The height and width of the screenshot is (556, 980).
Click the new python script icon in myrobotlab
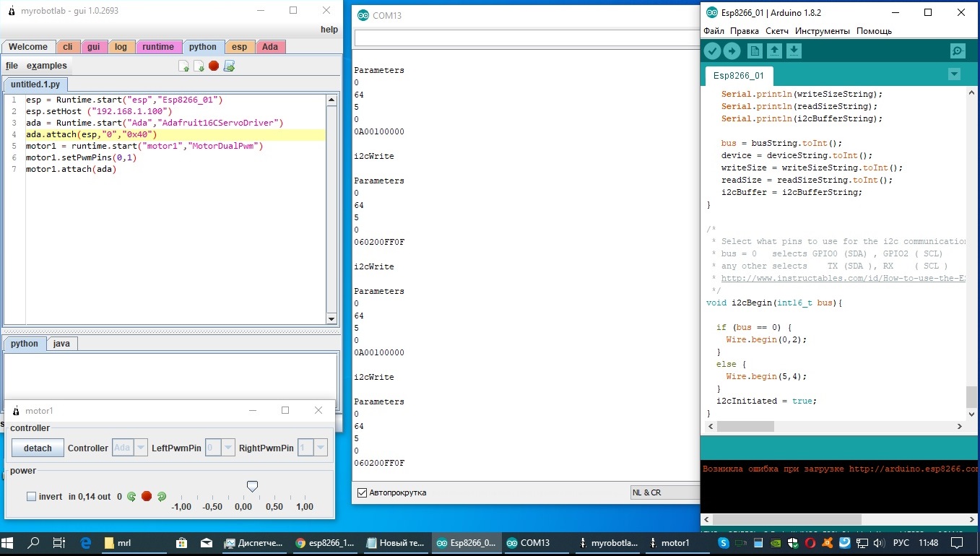[x=183, y=66]
